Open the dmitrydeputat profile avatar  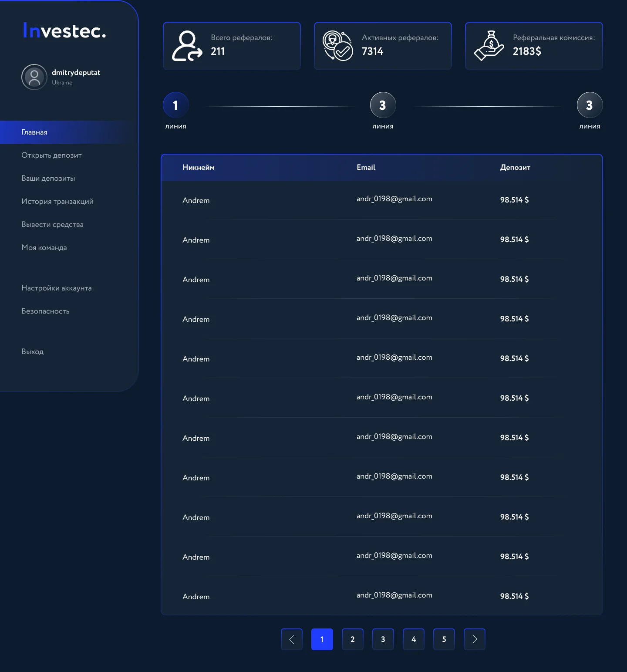click(34, 77)
